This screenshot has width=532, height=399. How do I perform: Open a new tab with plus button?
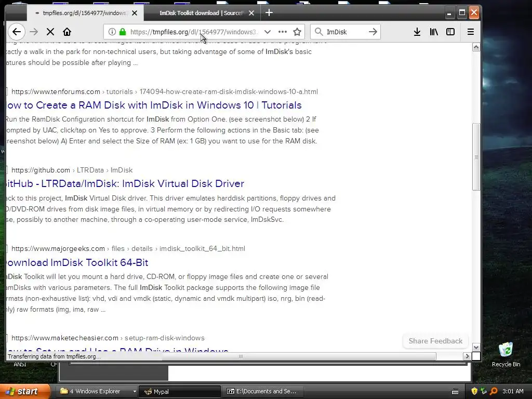(269, 13)
